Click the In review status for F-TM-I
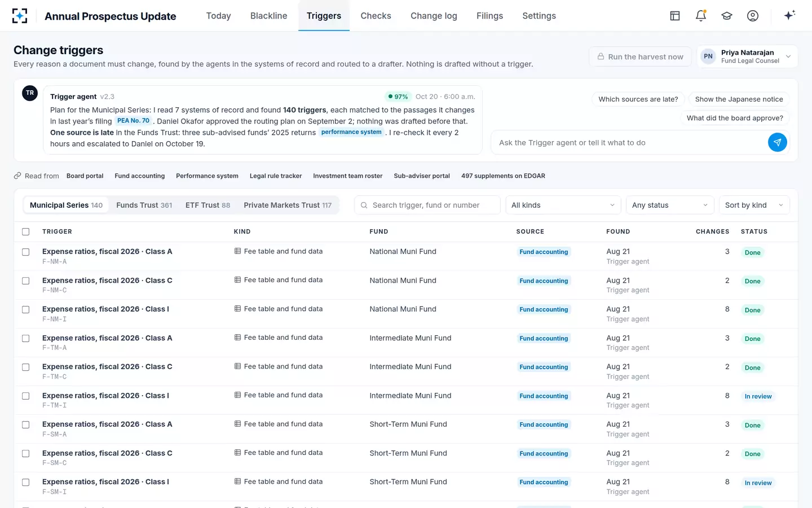Image resolution: width=812 pixels, height=508 pixels. click(x=758, y=396)
